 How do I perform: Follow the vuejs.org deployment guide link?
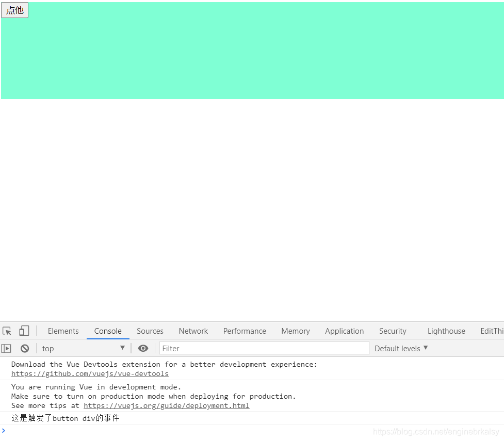(x=167, y=405)
